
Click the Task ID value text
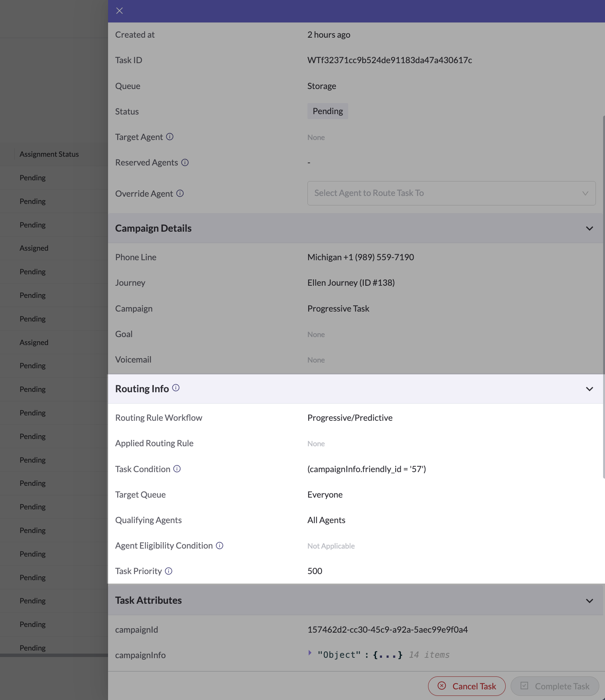[x=390, y=60]
